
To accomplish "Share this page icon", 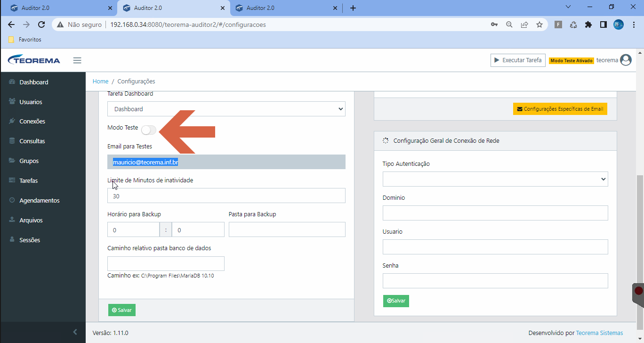I will coord(524,24).
